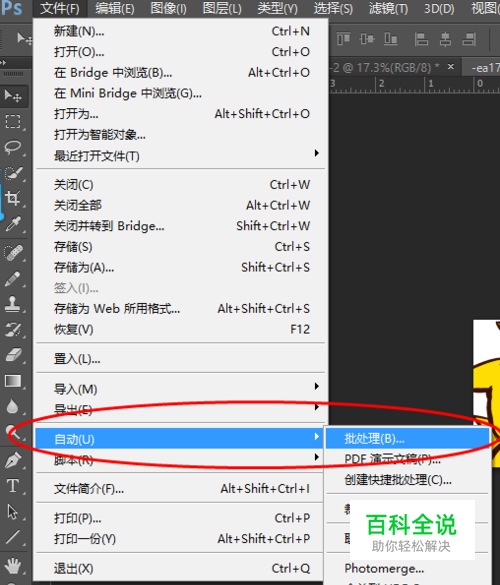
Task: Open the 图像(I) menu
Action: click(168, 8)
